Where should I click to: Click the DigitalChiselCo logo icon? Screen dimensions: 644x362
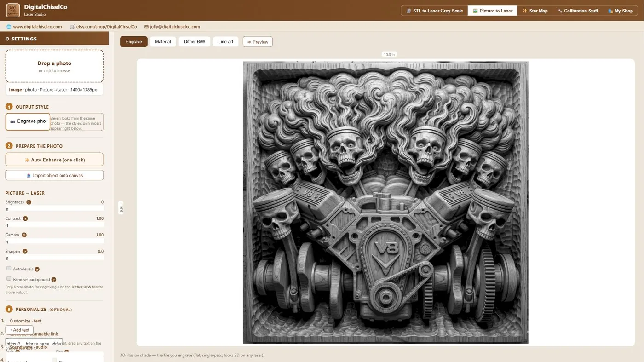pos(13,10)
